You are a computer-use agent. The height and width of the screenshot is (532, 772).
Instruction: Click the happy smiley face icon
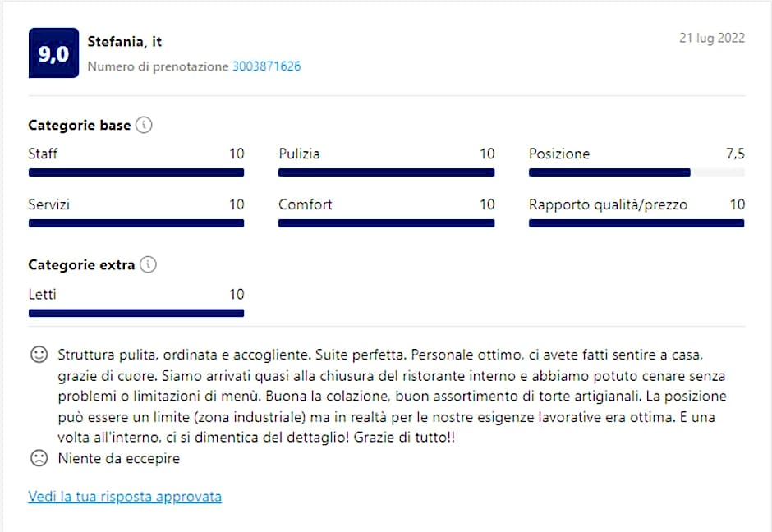tap(39, 355)
